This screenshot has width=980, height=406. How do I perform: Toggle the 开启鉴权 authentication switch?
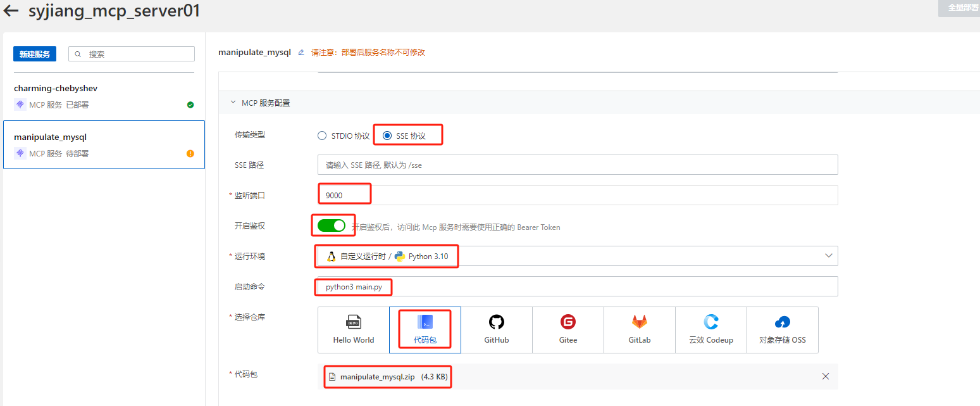click(332, 226)
